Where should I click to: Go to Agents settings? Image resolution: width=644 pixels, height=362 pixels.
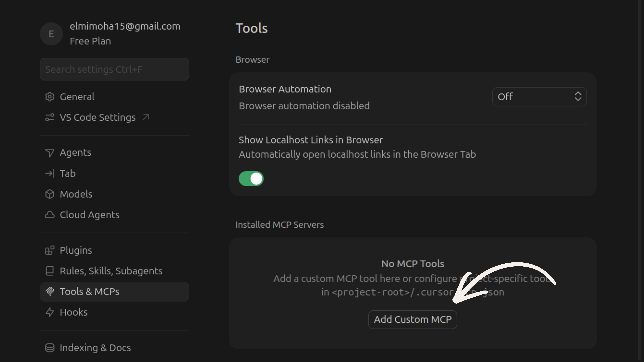point(115,153)
